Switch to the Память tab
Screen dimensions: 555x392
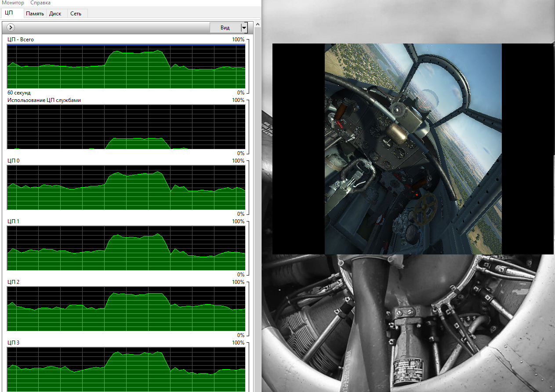(35, 14)
